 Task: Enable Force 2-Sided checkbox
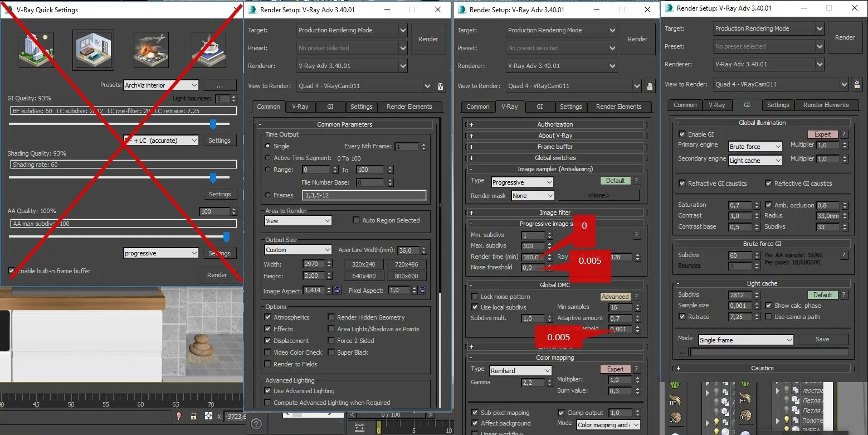pyautogui.click(x=331, y=341)
